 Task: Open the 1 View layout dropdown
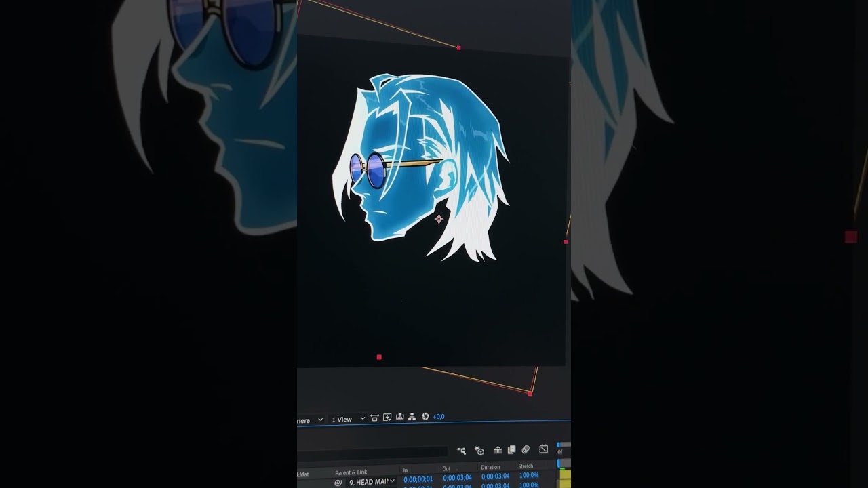[x=349, y=420]
